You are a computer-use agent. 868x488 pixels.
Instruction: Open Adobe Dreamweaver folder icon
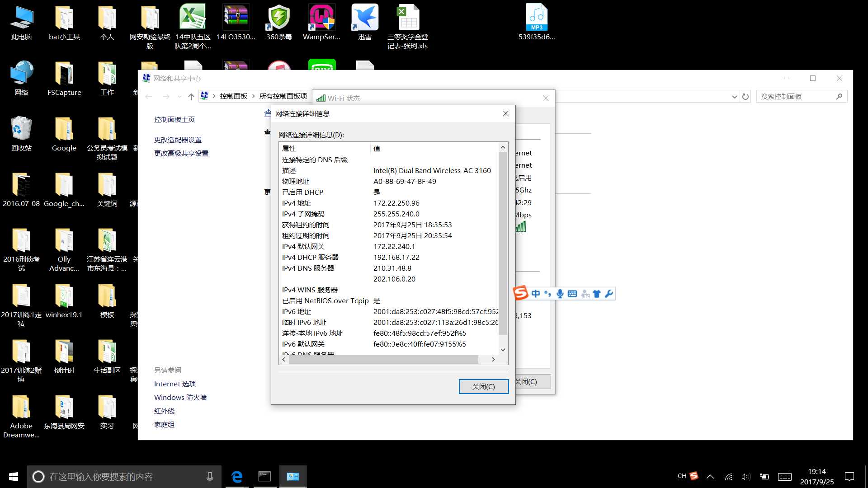click(21, 416)
